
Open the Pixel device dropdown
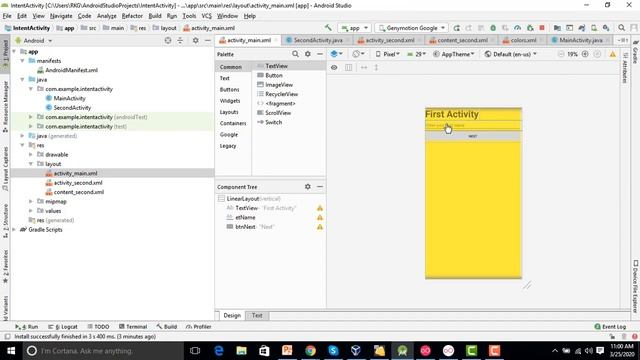tap(387, 54)
